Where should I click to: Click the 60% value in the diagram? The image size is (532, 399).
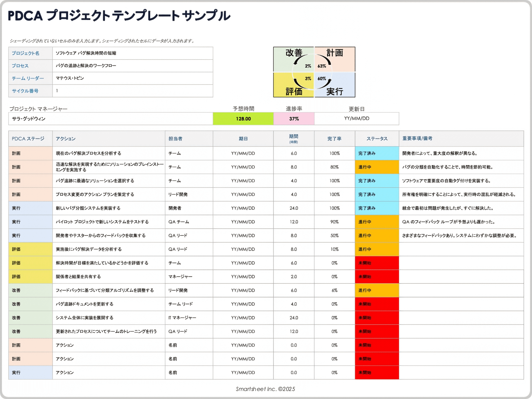[x=322, y=78]
